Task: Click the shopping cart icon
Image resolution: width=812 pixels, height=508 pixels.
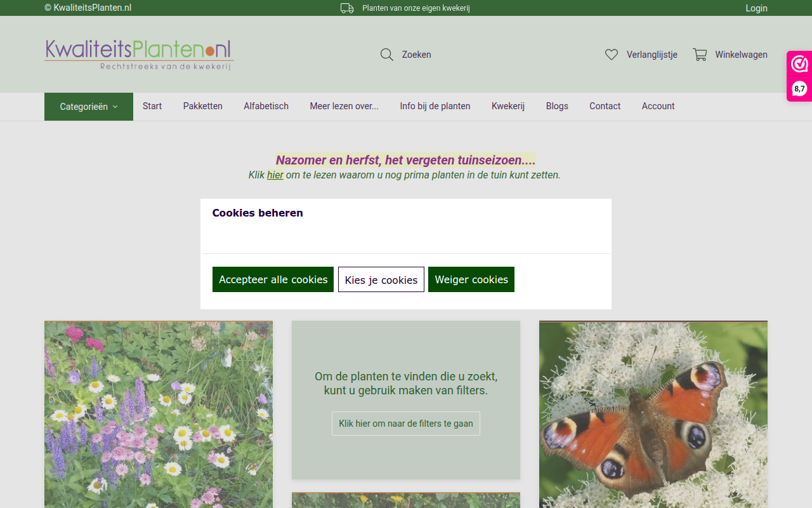Action: (700, 55)
